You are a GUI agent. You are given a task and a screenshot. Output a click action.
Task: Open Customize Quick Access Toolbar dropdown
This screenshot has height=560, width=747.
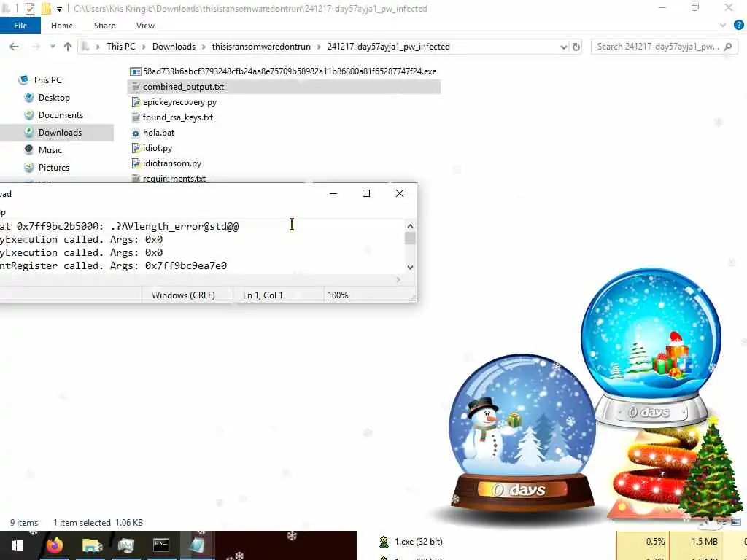[59, 9]
